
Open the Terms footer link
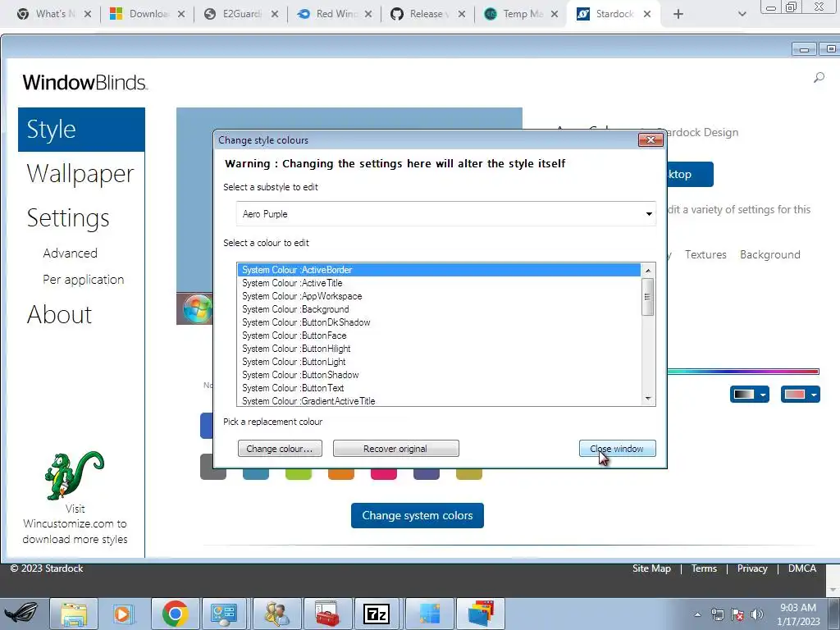pos(704,568)
